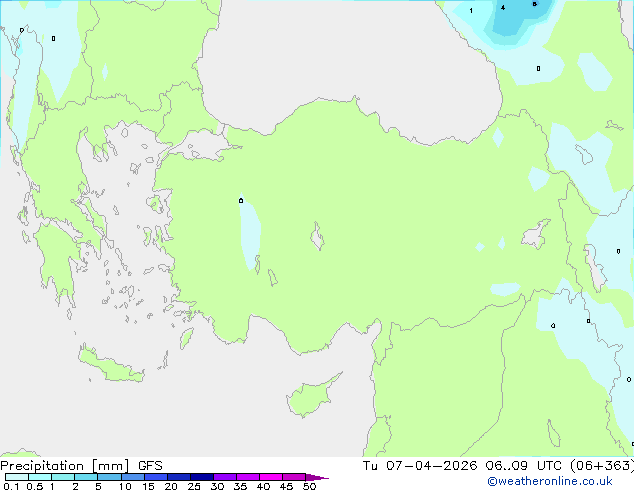634x490 pixels.
Task: Click the "0.1" legend scale label
Action: tap(11, 486)
